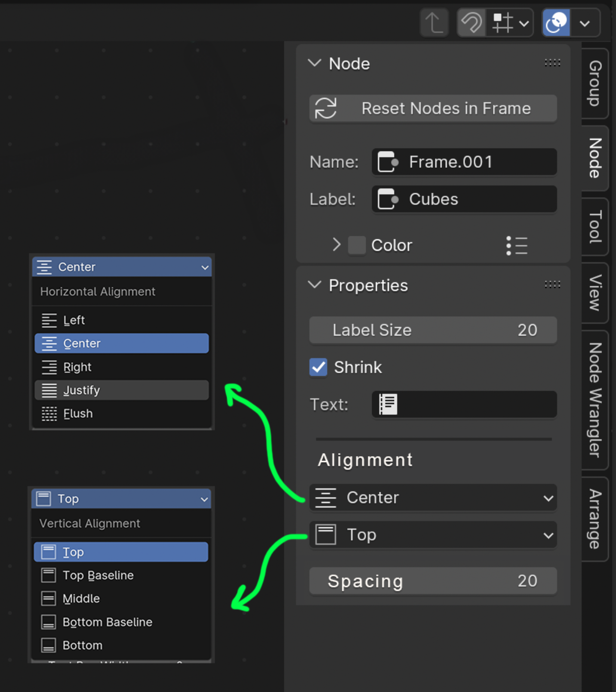The height and width of the screenshot is (692, 616).
Task: Click the Cubes label field
Action: coord(464,199)
